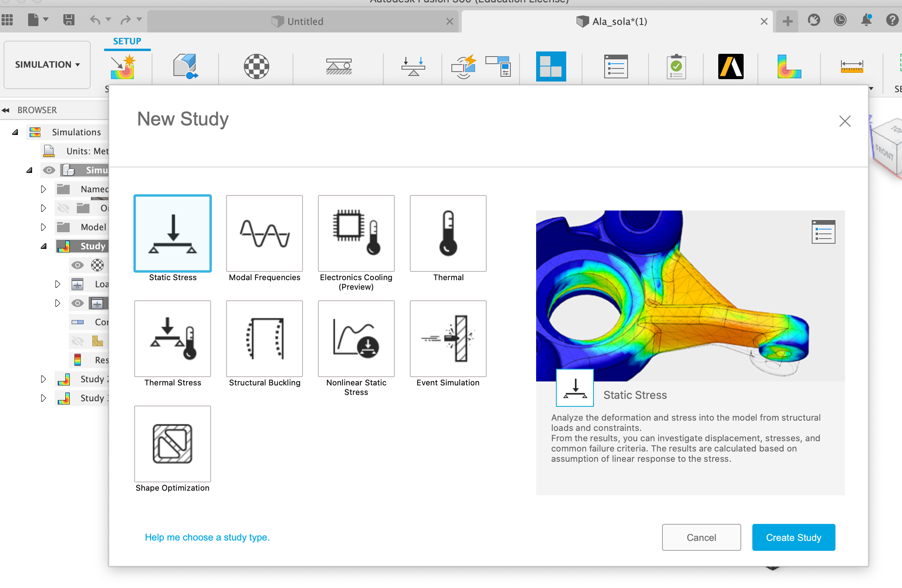Open 'Help me choose a study type' link
The image size is (902, 588).
pyautogui.click(x=207, y=537)
